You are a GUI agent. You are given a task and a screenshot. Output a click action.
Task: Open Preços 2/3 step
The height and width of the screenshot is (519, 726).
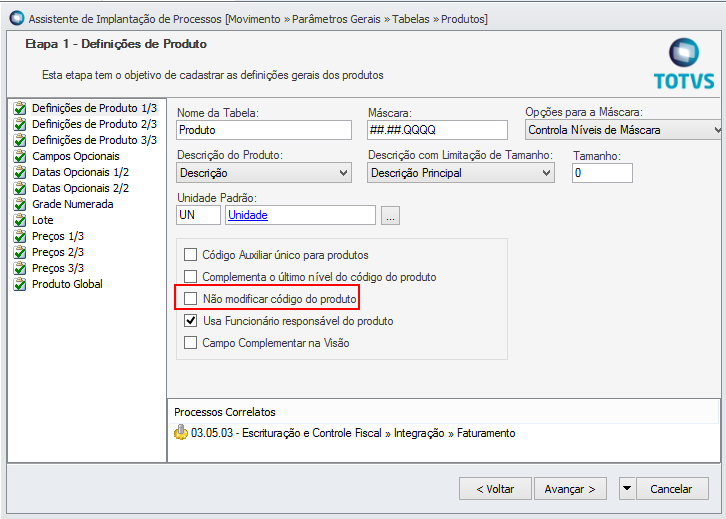(58, 252)
